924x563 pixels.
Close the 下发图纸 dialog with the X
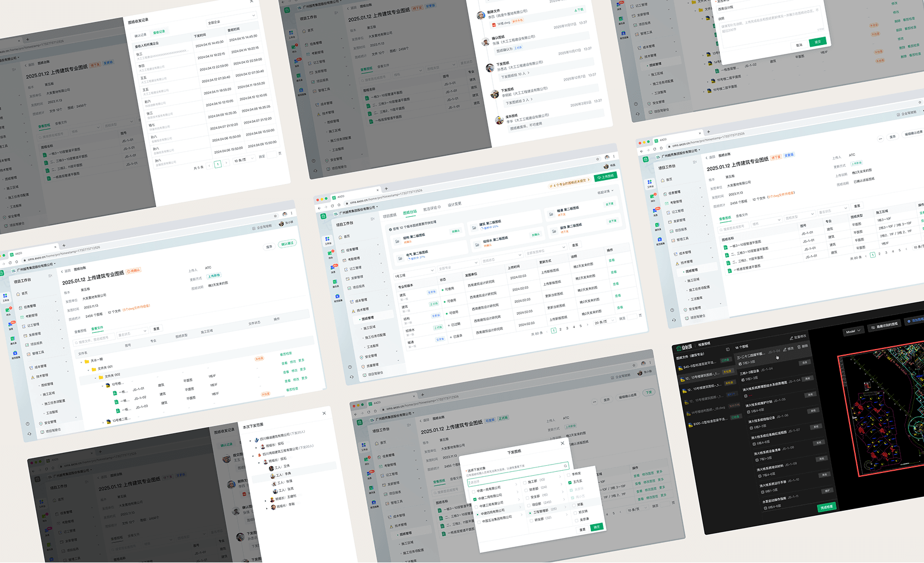[x=562, y=444]
